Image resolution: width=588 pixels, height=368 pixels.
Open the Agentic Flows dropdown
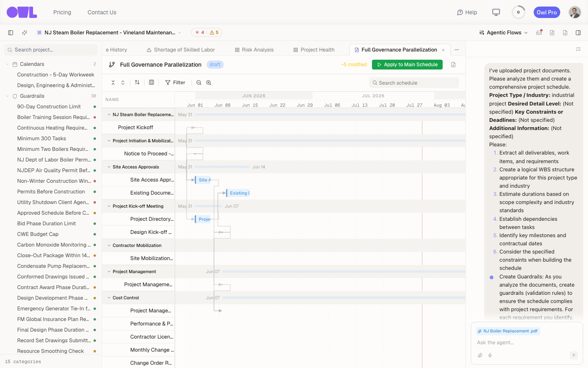(503, 33)
